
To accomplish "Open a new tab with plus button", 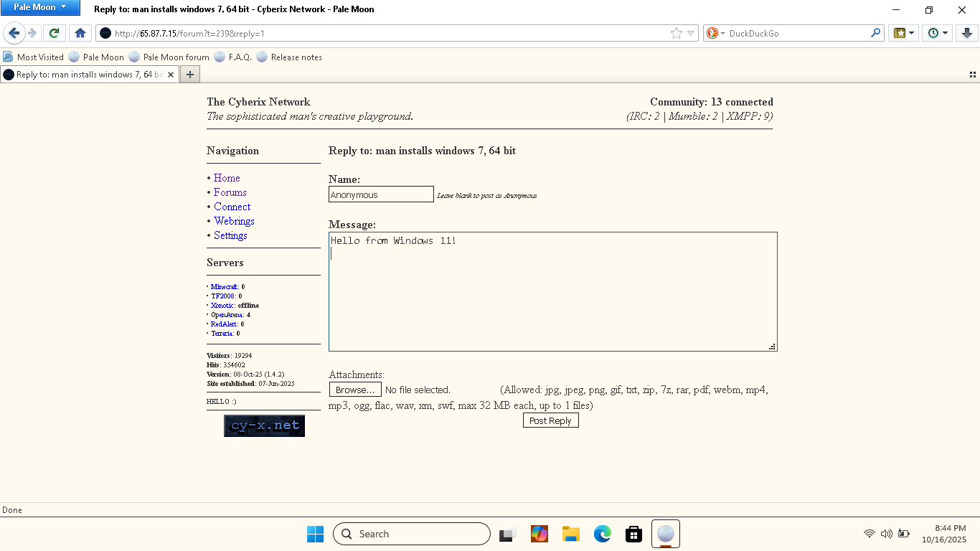I will (190, 75).
